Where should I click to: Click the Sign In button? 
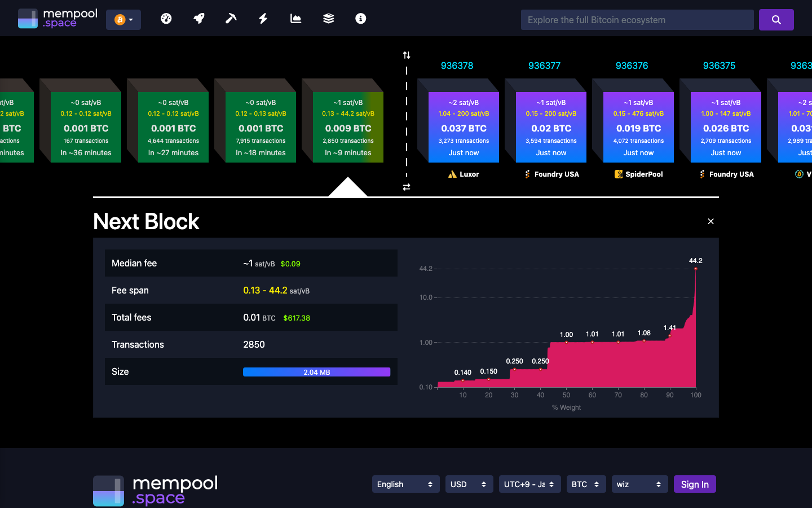pyautogui.click(x=695, y=484)
